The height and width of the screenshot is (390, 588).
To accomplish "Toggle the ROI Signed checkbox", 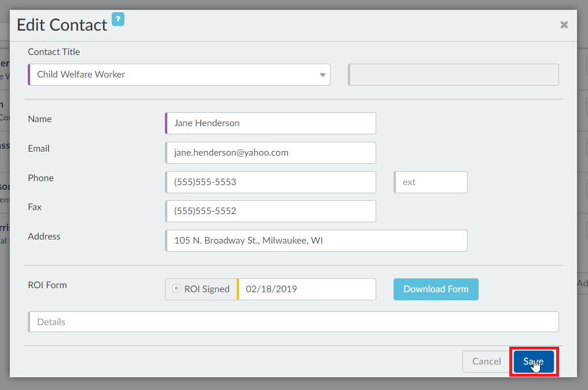I will point(177,289).
